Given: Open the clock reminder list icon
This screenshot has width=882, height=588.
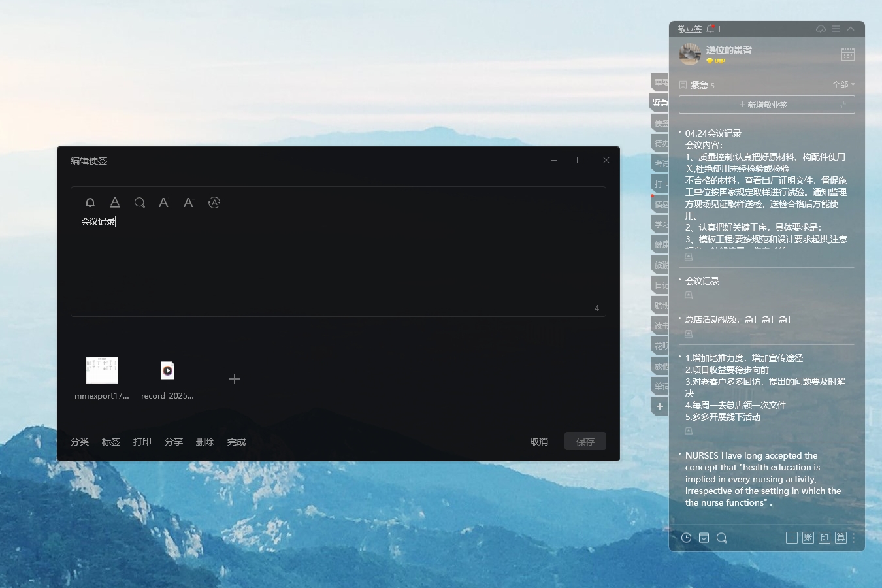Looking at the screenshot, I should [686, 538].
